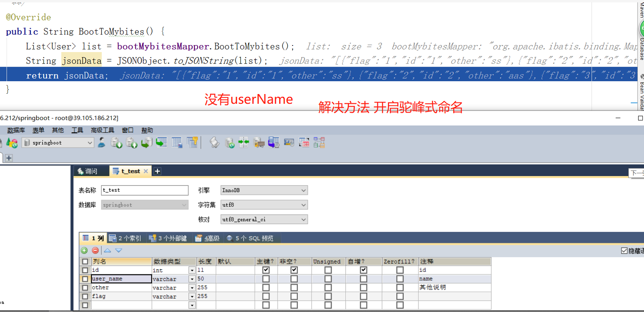Click the red remove column button
The image size is (644, 312).
click(x=95, y=250)
